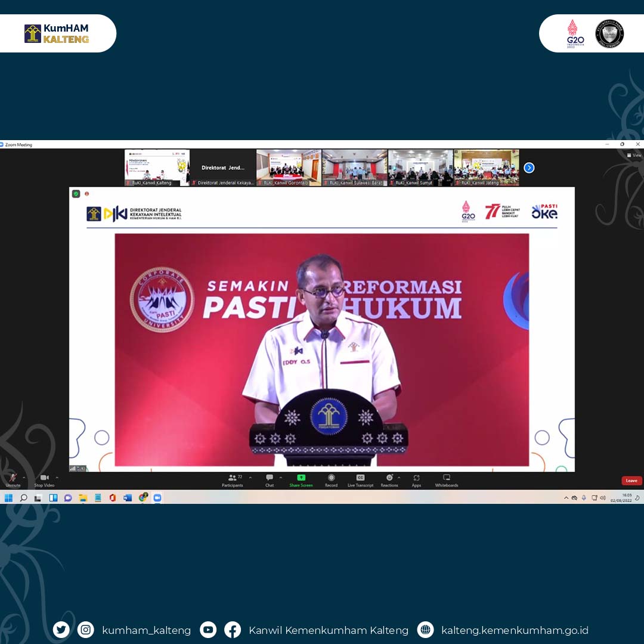Image resolution: width=644 pixels, height=644 pixels.
Task: Click the Instagram icon in footer
Action: [85, 630]
